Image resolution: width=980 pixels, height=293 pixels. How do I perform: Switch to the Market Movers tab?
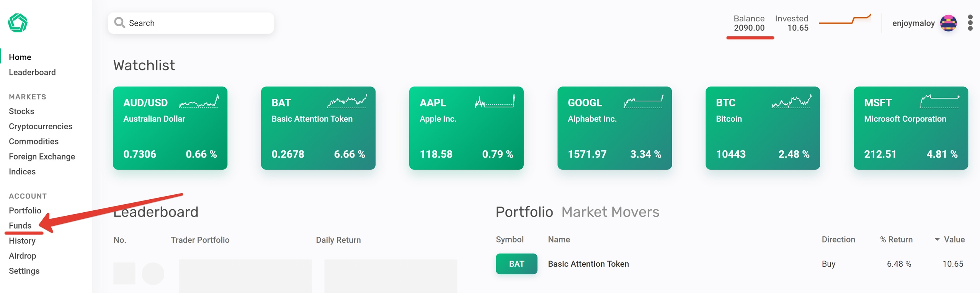click(x=610, y=212)
